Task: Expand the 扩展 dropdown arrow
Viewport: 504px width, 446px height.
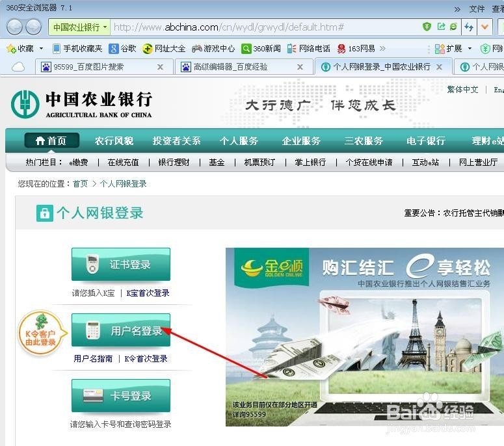Action: 470,49
